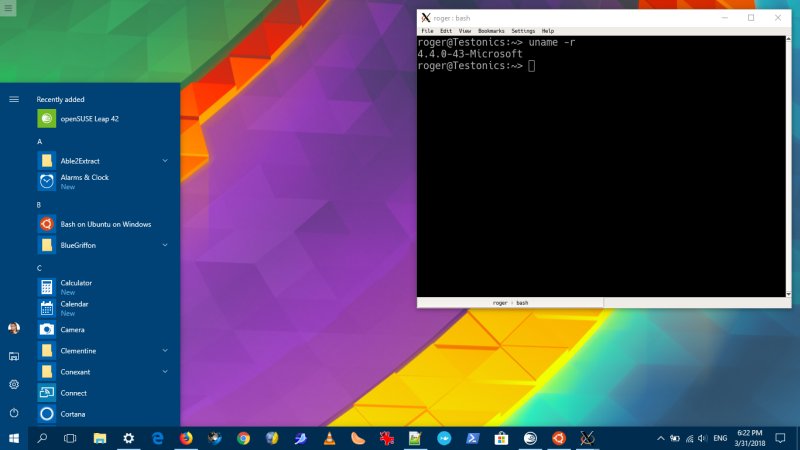This screenshot has width=800, height=450.
Task: Click the terminal scrollbar up arrow
Action: 788,39
